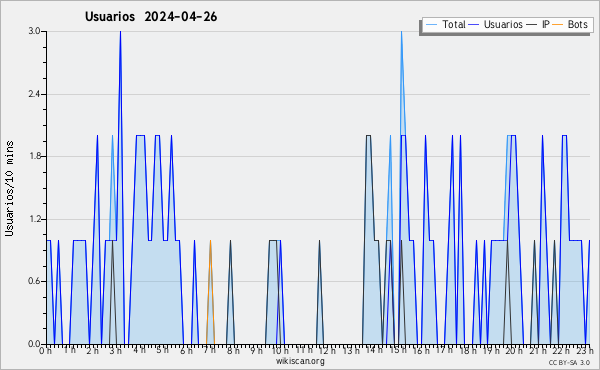Click the 'Usuarios' legend label
This screenshot has height=370, width=600.
[503, 24]
